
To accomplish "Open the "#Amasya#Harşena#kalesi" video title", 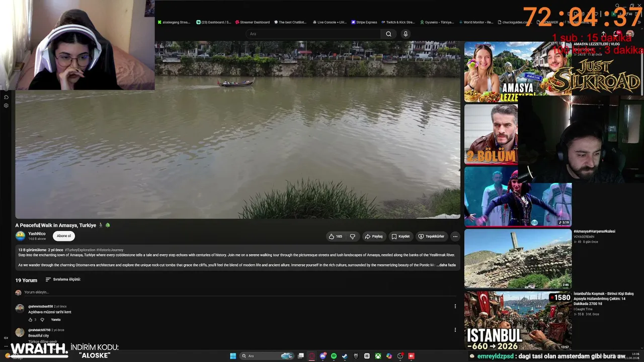I will click(x=594, y=231).
